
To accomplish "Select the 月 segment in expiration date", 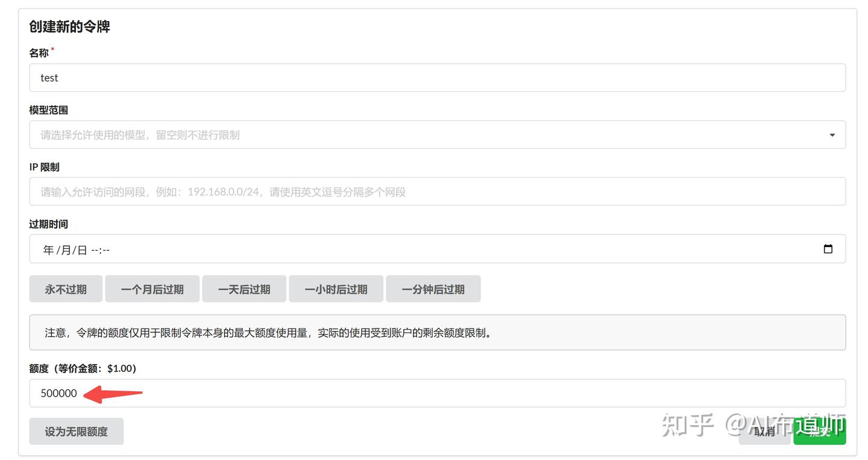I will pos(65,250).
